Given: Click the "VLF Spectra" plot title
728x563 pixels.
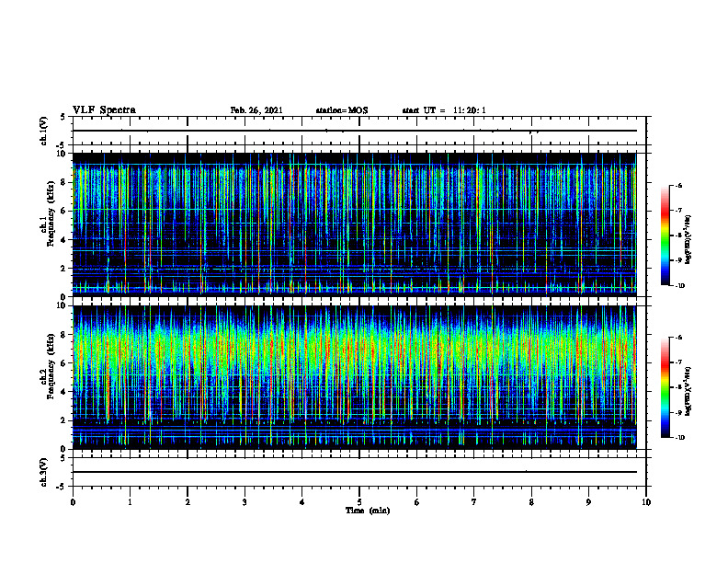Looking at the screenshot, I should 104,110.
